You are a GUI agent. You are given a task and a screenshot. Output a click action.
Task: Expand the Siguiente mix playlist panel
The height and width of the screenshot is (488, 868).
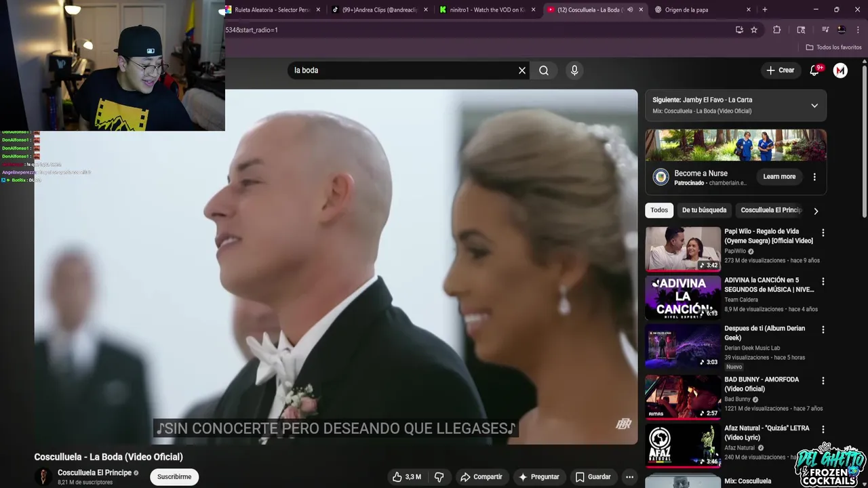[x=814, y=106]
